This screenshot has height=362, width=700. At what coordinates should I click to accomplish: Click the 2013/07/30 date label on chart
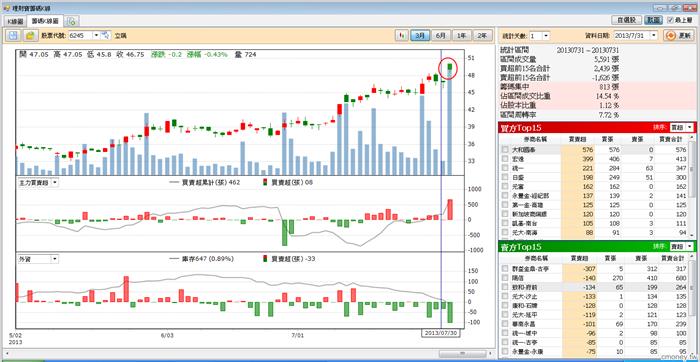click(x=440, y=333)
